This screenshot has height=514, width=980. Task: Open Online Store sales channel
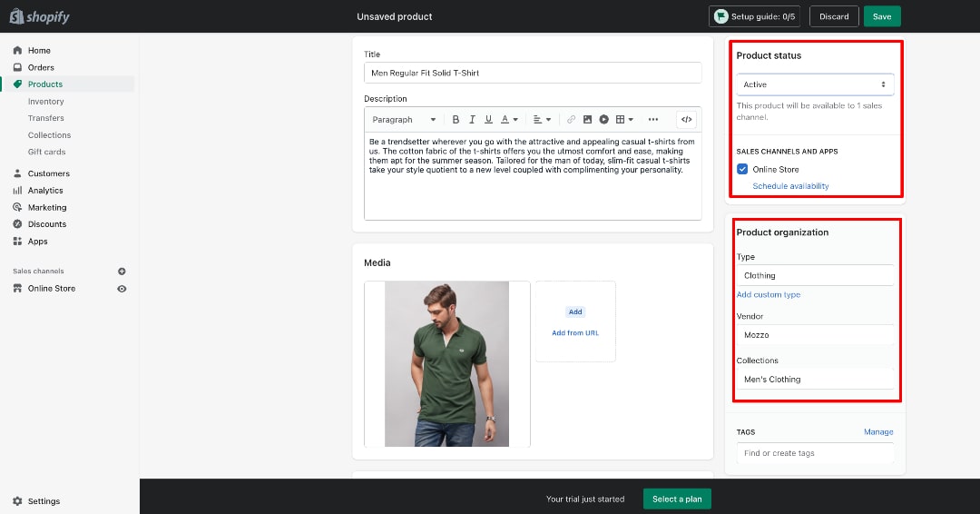coord(51,288)
